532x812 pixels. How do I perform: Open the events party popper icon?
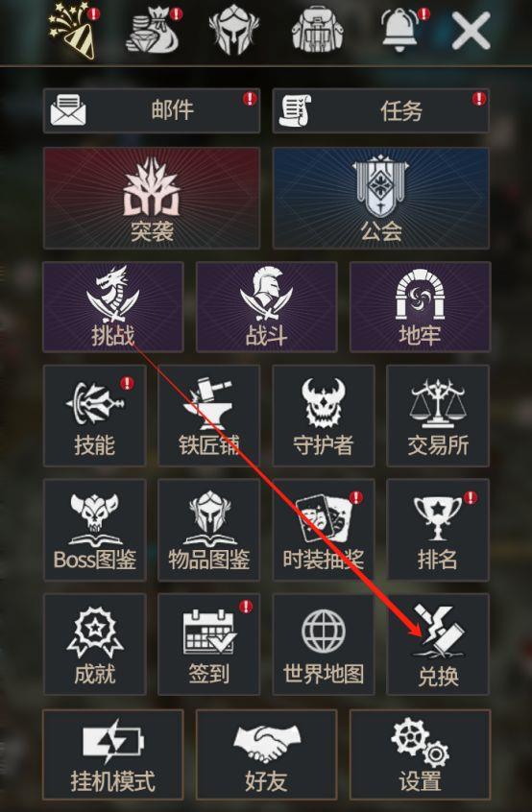73,30
